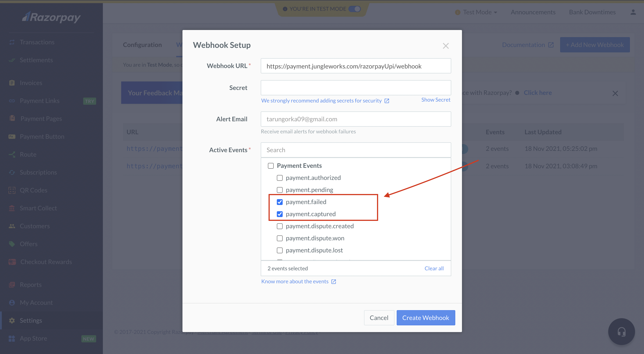644x354 pixels.
Task: Switch to the Configuration tab
Action: (x=142, y=45)
